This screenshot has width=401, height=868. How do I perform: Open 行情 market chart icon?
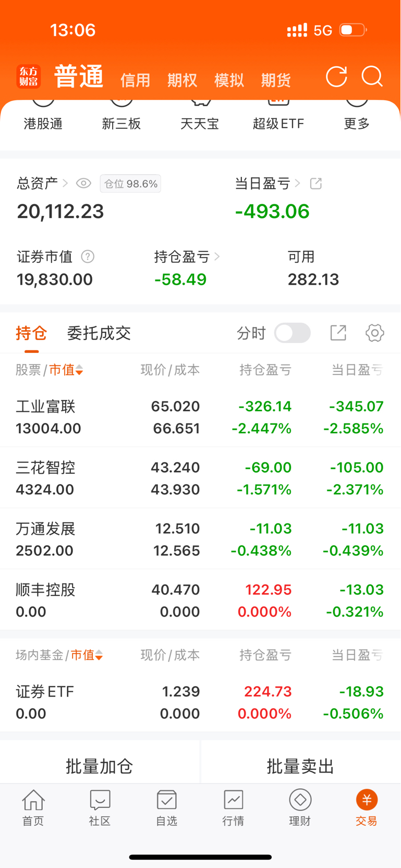pyautogui.click(x=233, y=808)
